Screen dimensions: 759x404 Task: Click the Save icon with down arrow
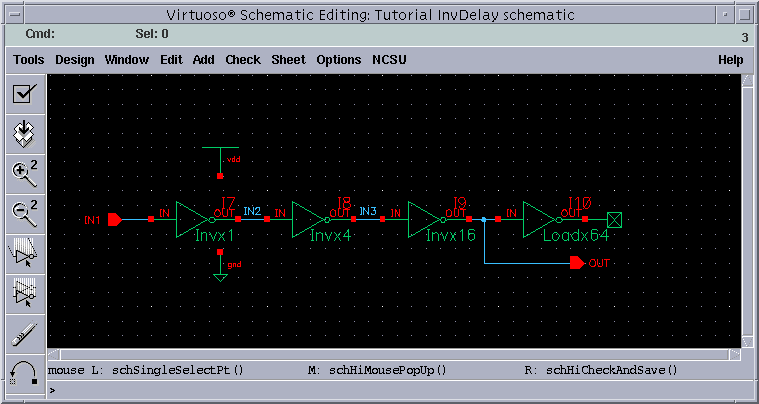click(x=25, y=134)
